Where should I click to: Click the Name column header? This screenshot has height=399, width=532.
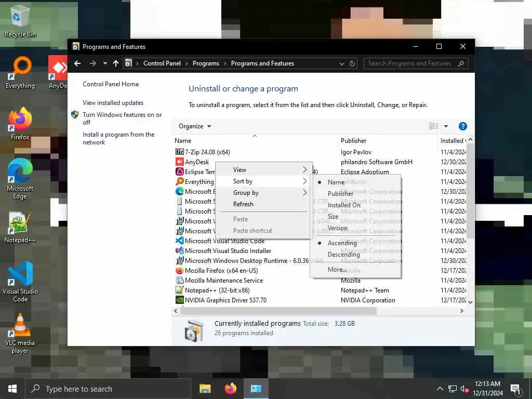(255, 140)
